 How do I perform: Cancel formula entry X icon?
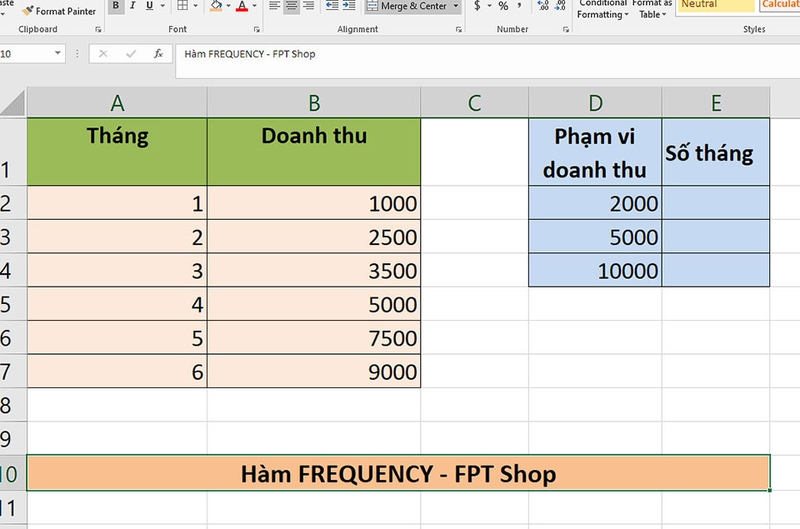click(x=103, y=54)
